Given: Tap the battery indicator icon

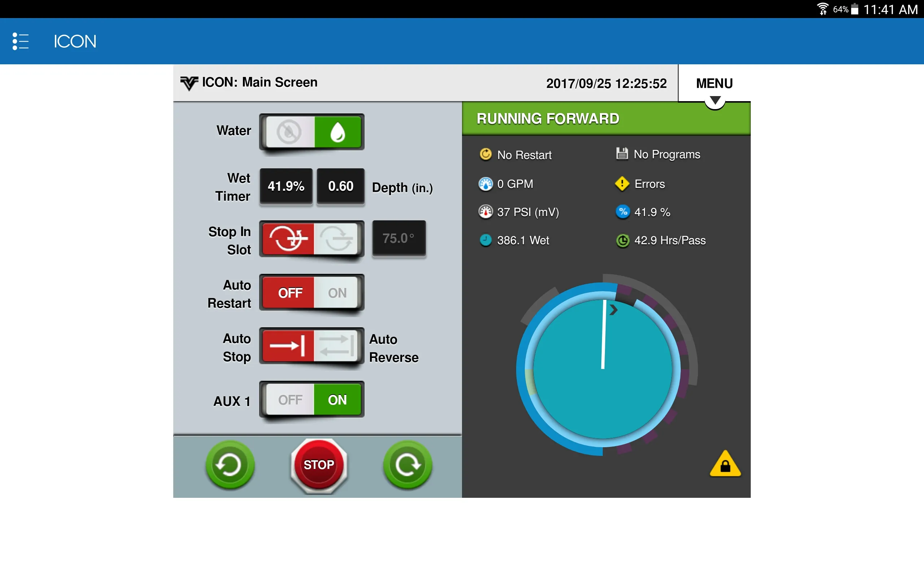Looking at the screenshot, I should (855, 9).
